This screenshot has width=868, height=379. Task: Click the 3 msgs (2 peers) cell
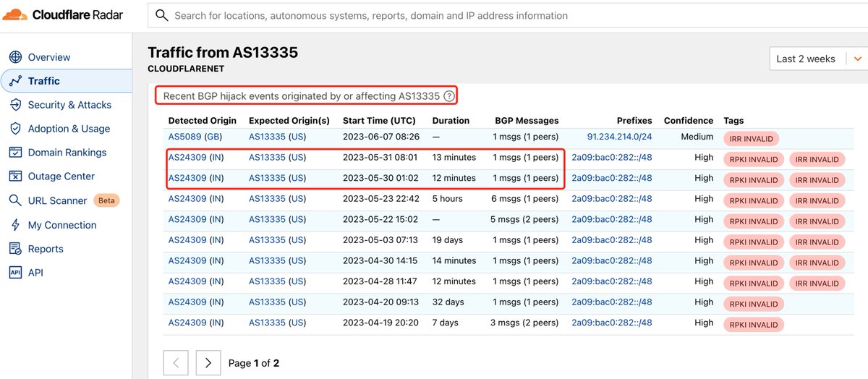(525, 323)
